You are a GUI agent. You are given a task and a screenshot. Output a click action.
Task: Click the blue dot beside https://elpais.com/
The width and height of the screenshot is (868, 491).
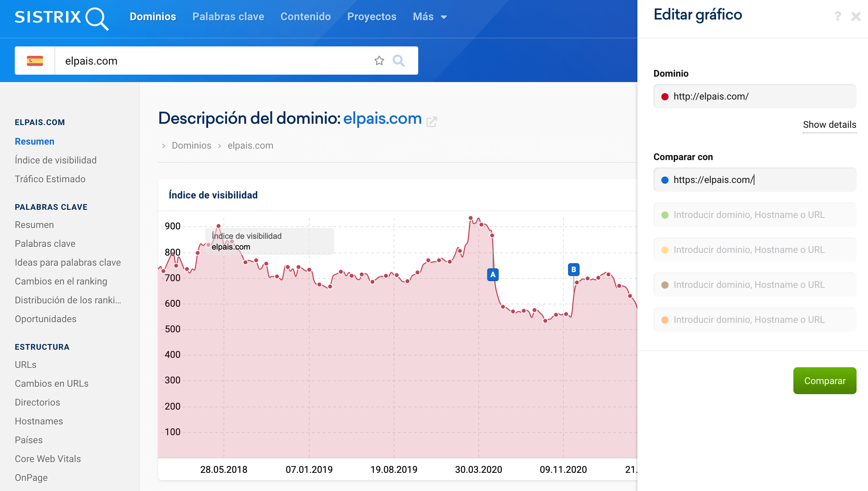pos(665,180)
